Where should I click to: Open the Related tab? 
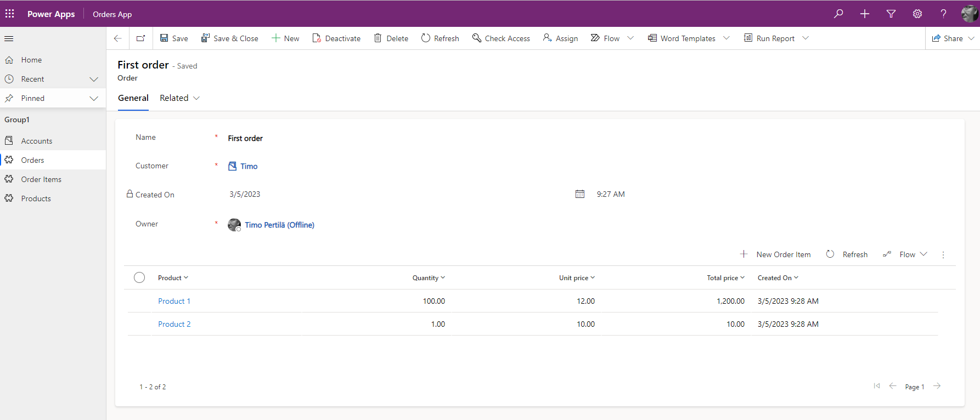179,98
